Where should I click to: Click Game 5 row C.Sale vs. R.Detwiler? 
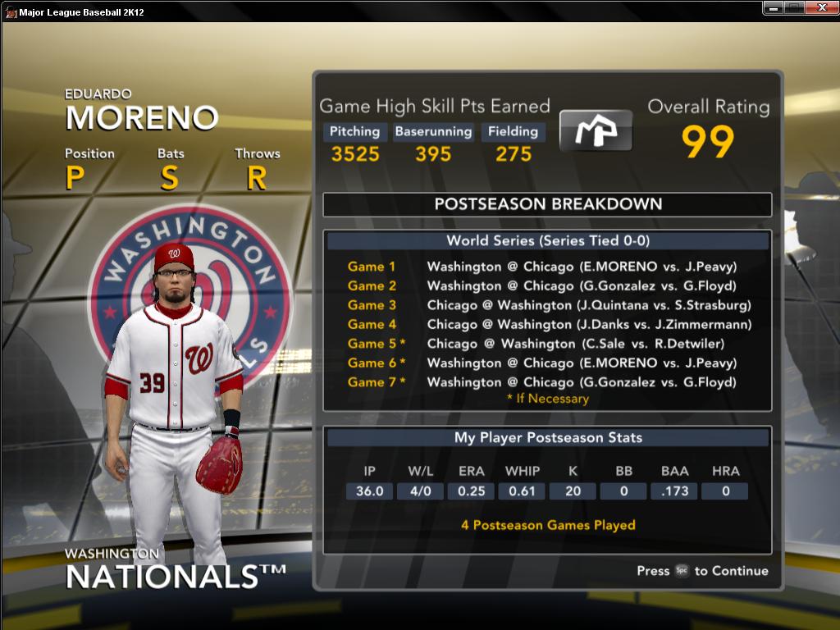(x=536, y=344)
